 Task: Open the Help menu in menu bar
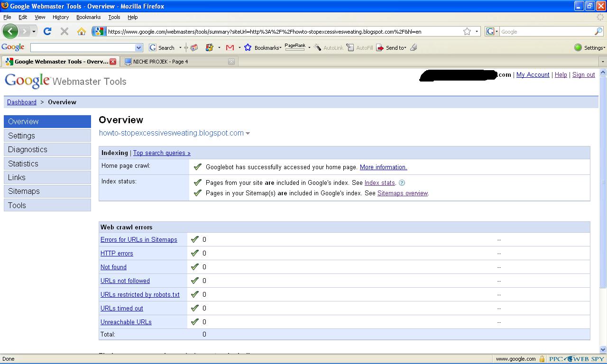click(x=133, y=17)
